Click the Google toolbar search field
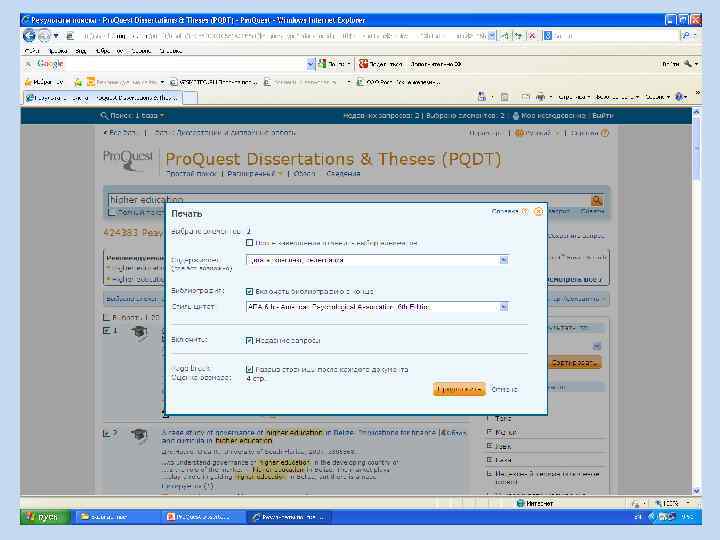Screen dimensions: 720x540 pos(184,64)
